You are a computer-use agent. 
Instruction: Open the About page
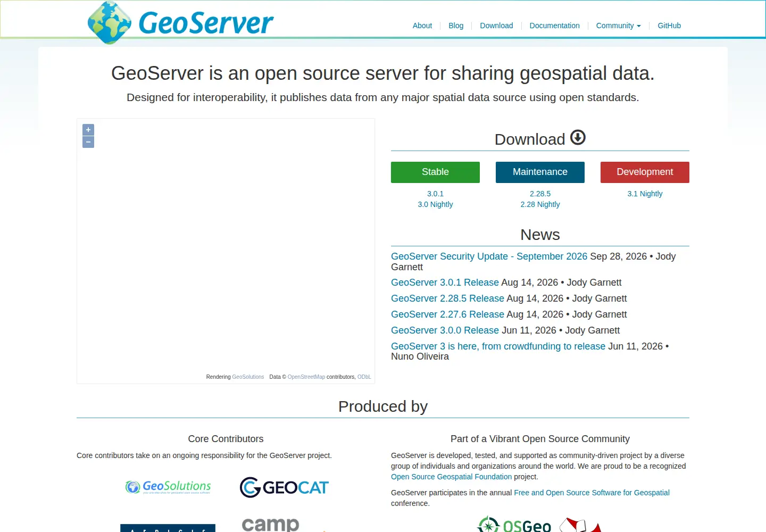click(422, 26)
